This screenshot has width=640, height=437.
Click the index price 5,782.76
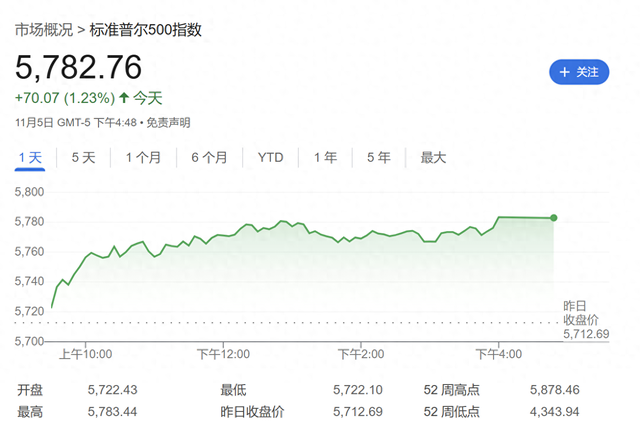(78, 67)
